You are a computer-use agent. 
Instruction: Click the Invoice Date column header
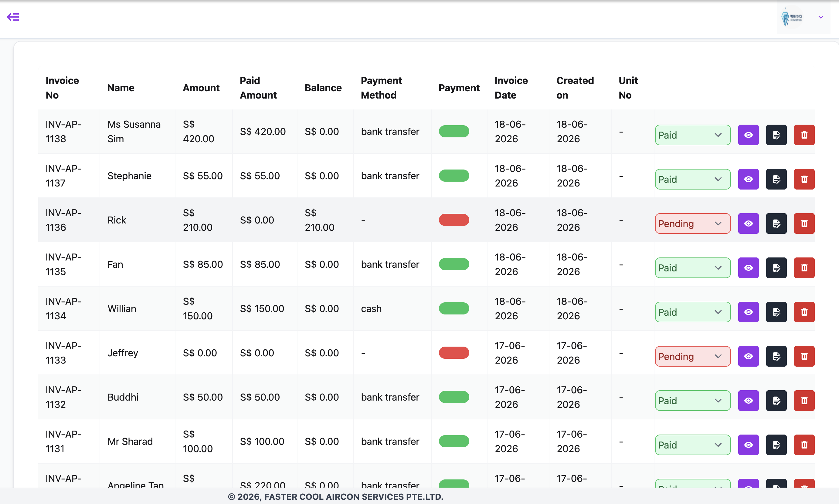(511, 88)
